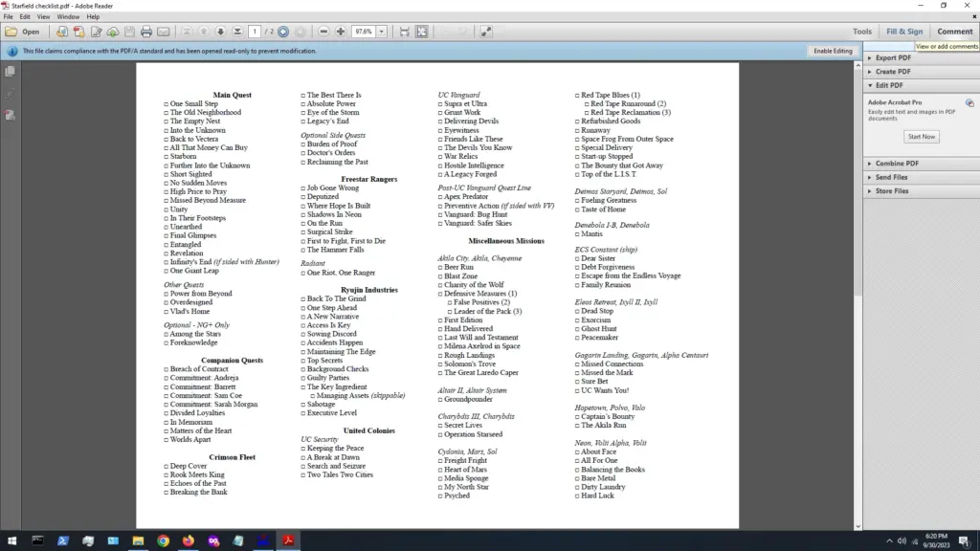Click the page number input field
Image resolution: width=980 pixels, height=551 pixels.
[255, 32]
